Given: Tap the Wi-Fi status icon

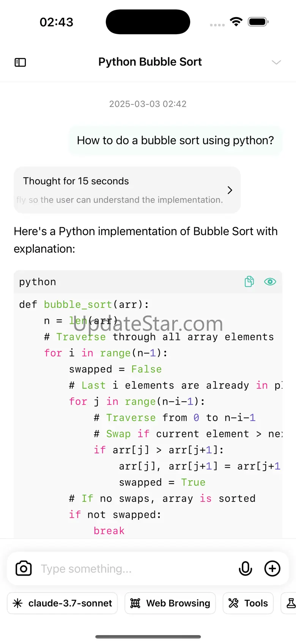Looking at the screenshot, I should 236,22.
